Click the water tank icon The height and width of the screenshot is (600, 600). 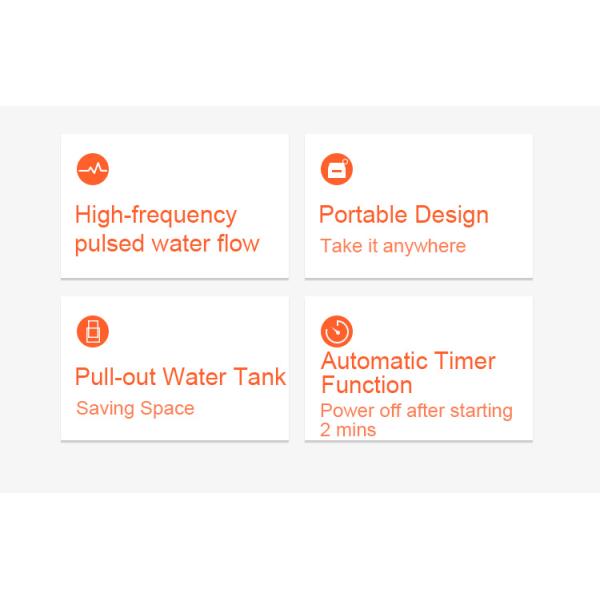pos(92,330)
